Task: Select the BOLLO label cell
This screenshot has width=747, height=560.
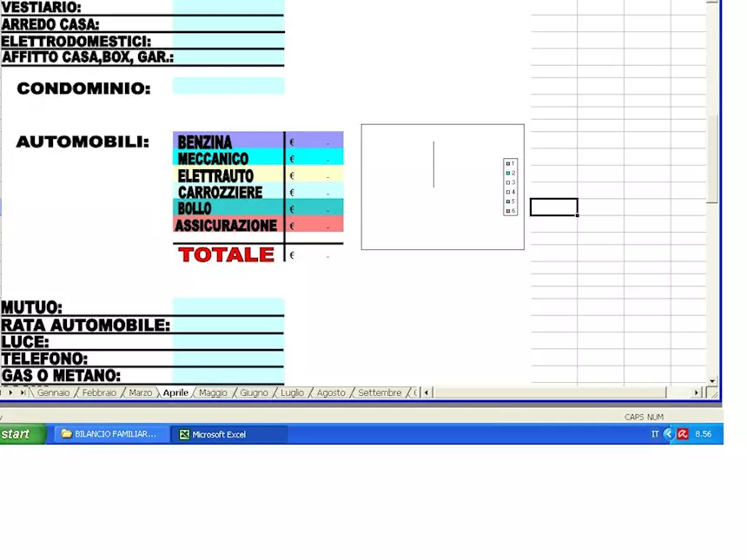Action: coord(228,208)
